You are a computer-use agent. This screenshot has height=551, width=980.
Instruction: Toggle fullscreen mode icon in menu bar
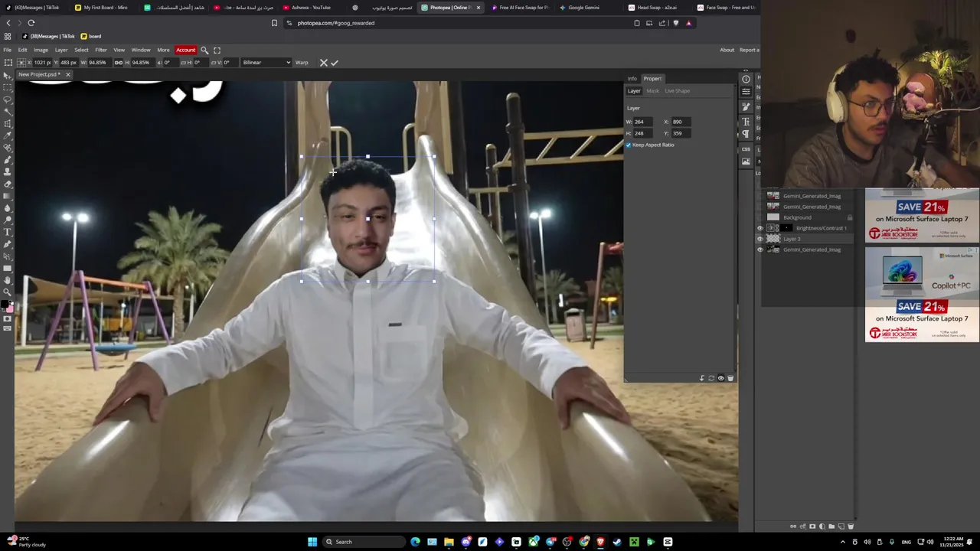(x=217, y=50)
